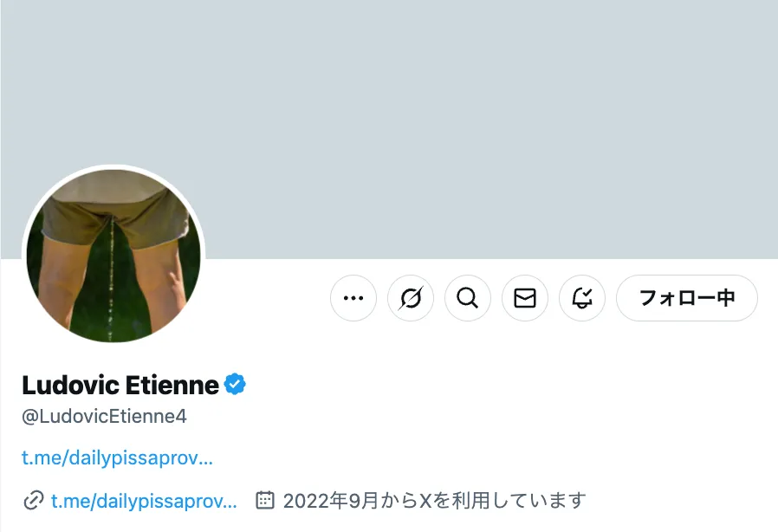Click the chain link icon
The image size is (778, 532).
pyautogui.click(x=34, y=500)
